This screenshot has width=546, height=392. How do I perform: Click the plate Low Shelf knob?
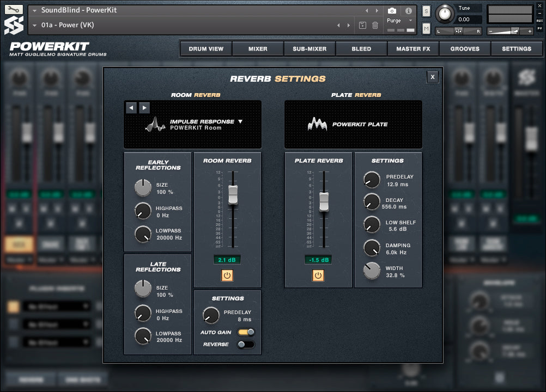tap(372, 225)
